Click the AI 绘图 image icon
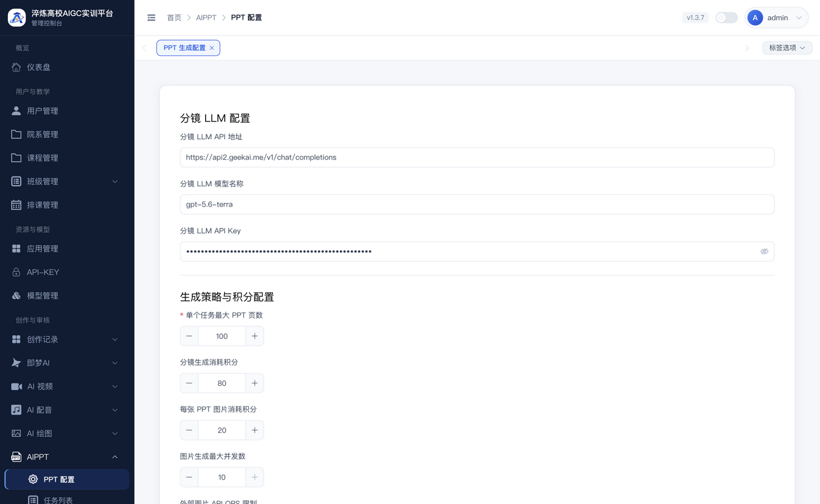820x504 pixels. (x=16, y=433)
